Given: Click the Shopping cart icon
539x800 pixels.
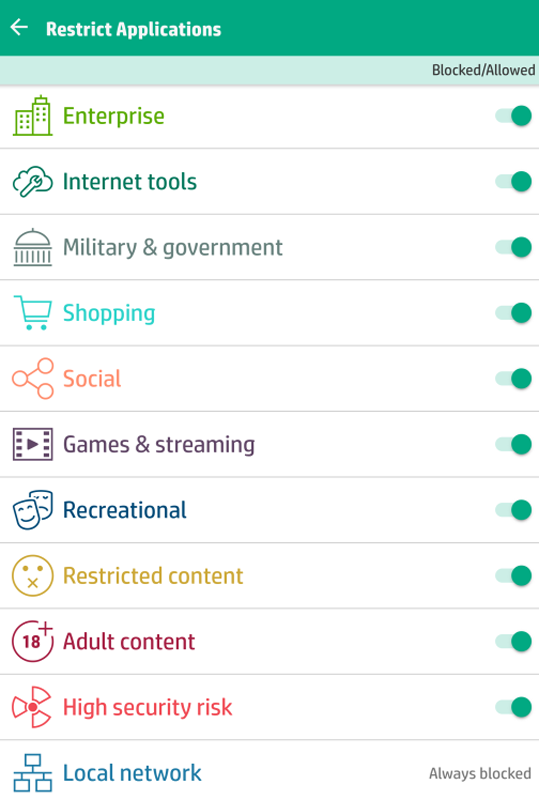Looking at the screenshot, I should (x=33, y=313).
